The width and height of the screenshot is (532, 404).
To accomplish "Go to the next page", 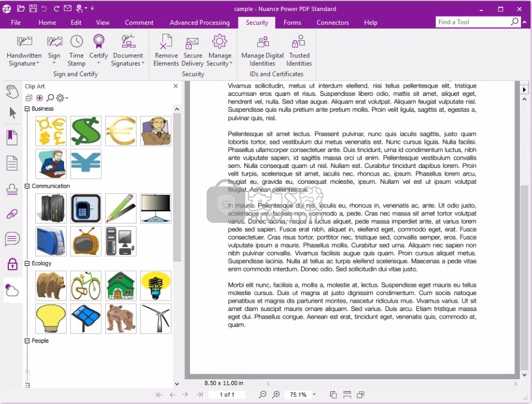I will click(x=185, y=395).
